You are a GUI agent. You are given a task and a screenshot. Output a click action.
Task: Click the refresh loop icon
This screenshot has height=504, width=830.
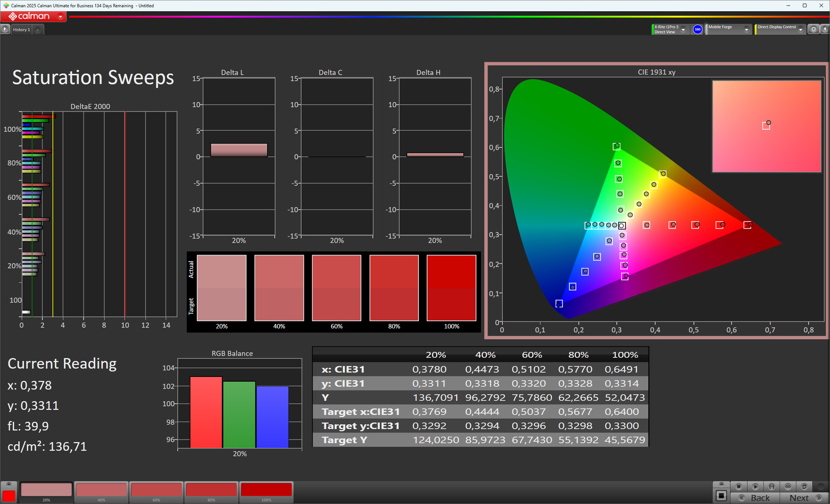click(x=804, y=486)
